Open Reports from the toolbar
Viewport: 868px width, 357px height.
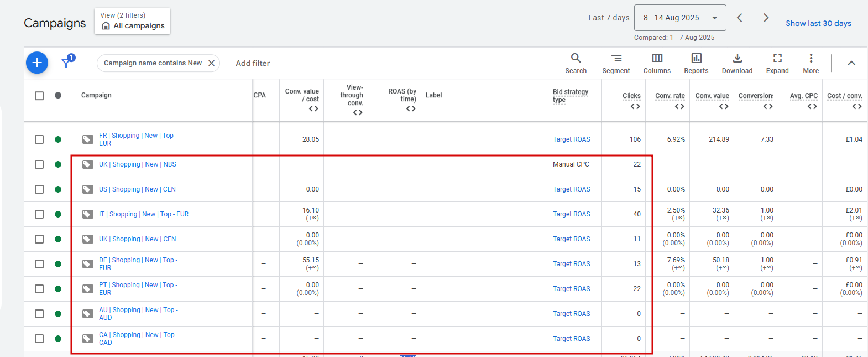click(x=696, y=63)
